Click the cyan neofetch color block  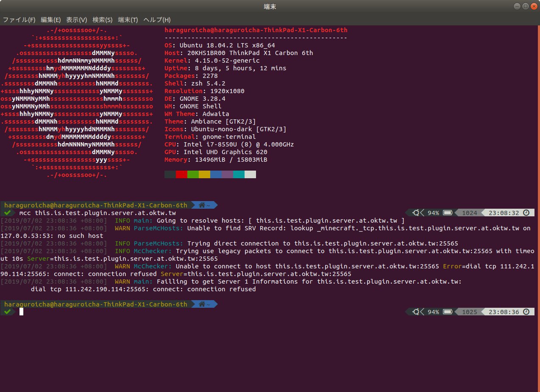click(x=239, y=174)
